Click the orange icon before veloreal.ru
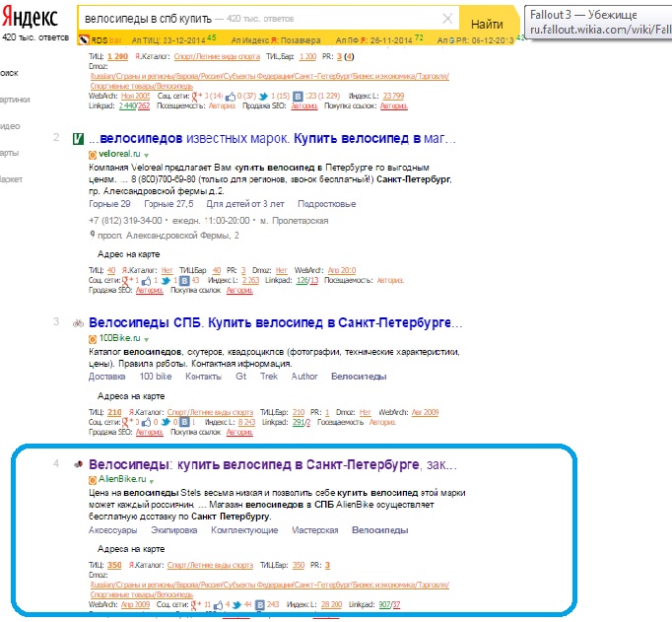Viewport: 672px width, 622px height. [x=93, y=155]
